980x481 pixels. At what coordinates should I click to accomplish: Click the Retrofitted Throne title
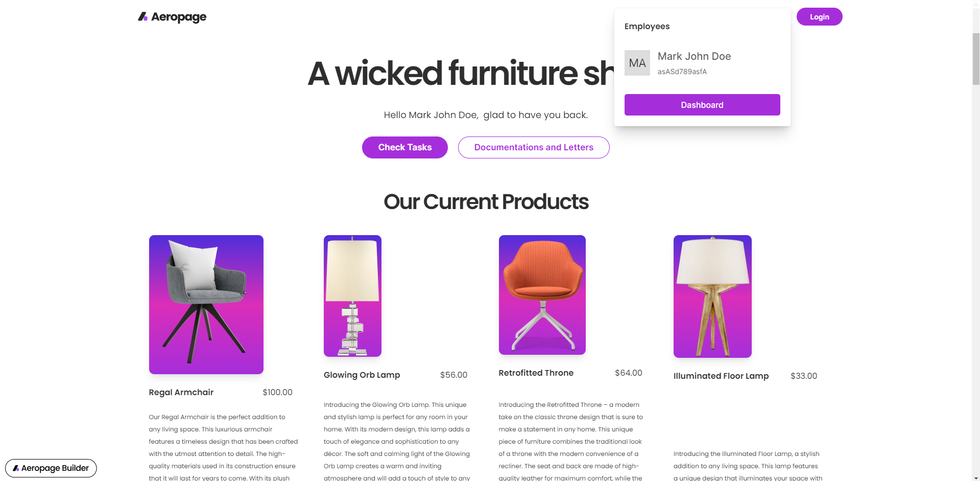[x=536, y=373]
